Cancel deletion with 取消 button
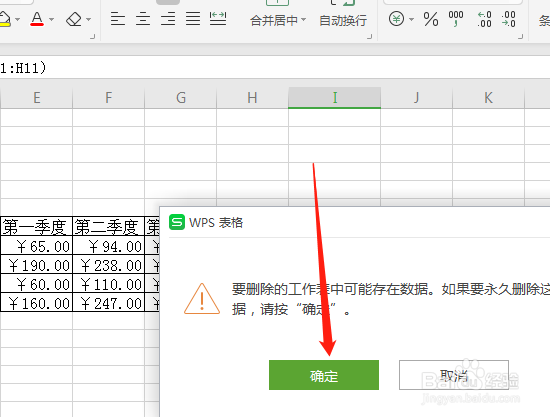 click(x=454, y=375)
